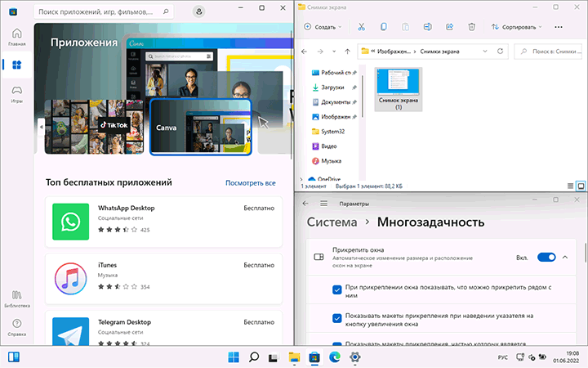Open taskbar Search

(253, 357)
